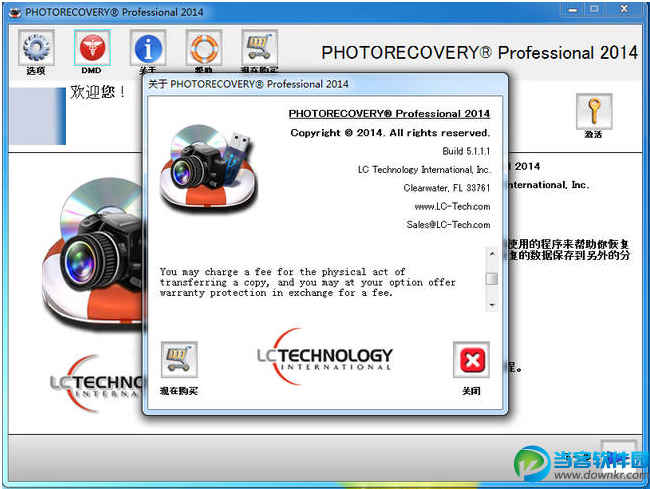
Task: Open the Options gear icon in main toolbar
Action: [36, 48]
